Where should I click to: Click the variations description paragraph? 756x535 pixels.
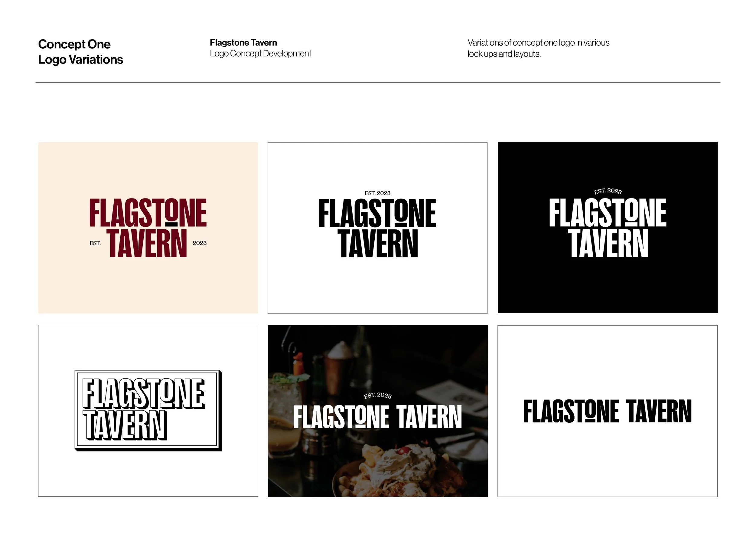538,48
